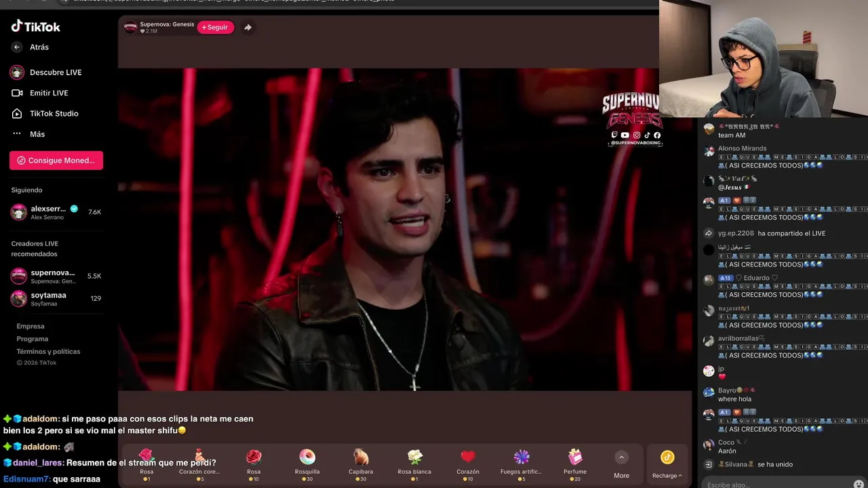Screen dimensions: 868x488
Task: Open Alonso Miranda's chat username
Action: pos(743,148)
